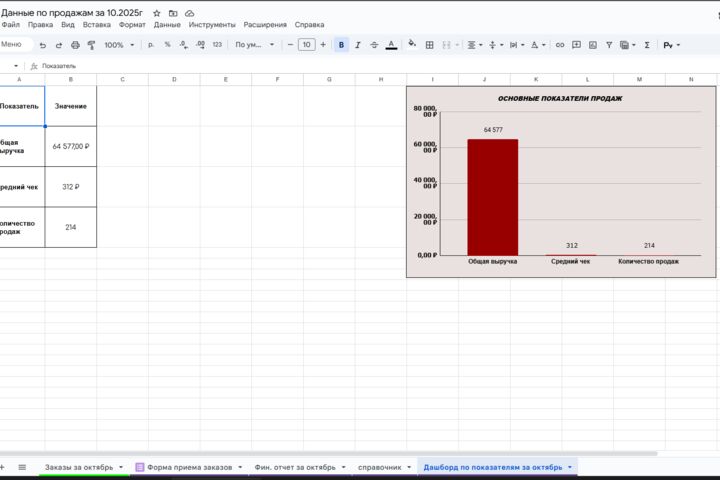This screenshot has width=720, height=480.
Task: Format the cell as ruble currency
Action: point(151,45)
